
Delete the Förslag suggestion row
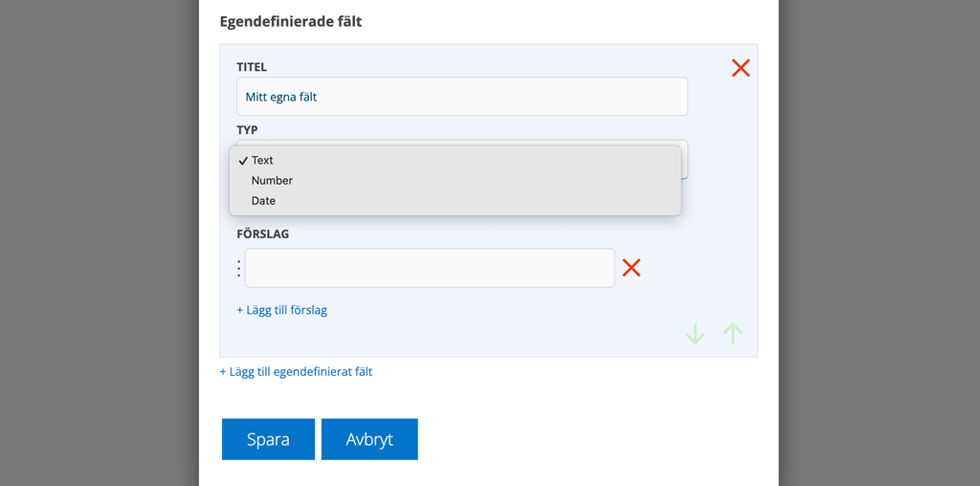(x=632, y=268)
